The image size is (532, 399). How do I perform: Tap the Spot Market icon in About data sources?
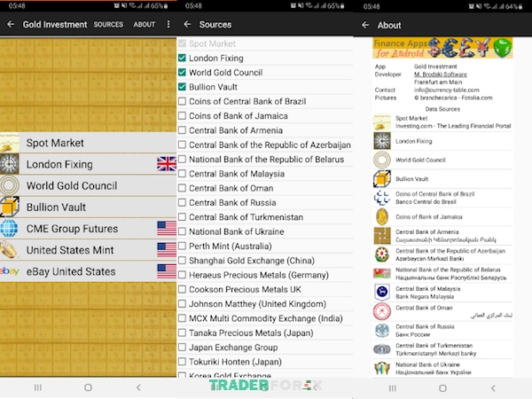(x=382, y=122)
